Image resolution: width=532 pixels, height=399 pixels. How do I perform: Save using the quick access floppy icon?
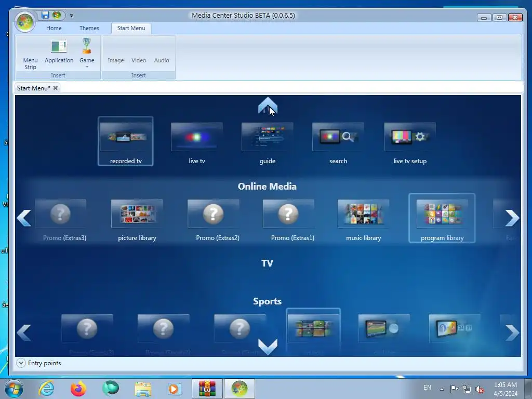[x=45, y=15]
